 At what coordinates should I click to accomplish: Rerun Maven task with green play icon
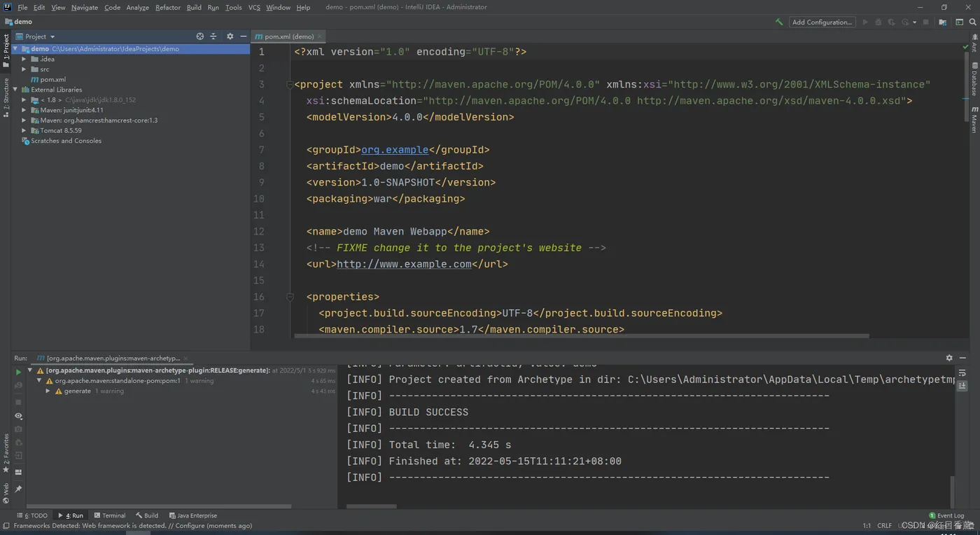pos(18,372)
